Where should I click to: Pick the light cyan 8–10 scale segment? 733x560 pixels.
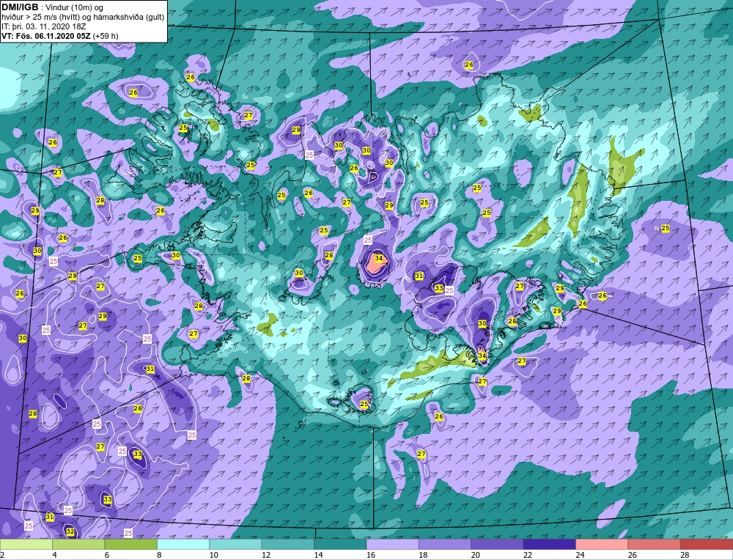point(183,544)
